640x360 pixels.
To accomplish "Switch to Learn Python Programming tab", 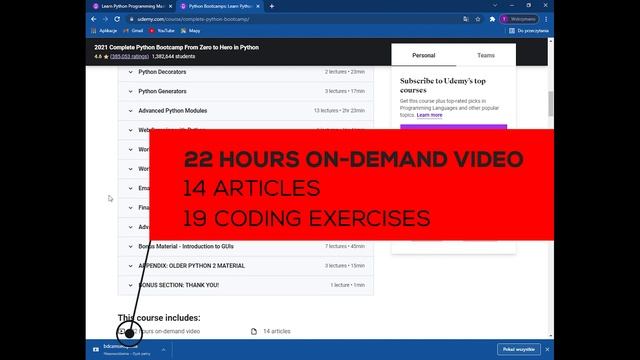I will [132, 6].
